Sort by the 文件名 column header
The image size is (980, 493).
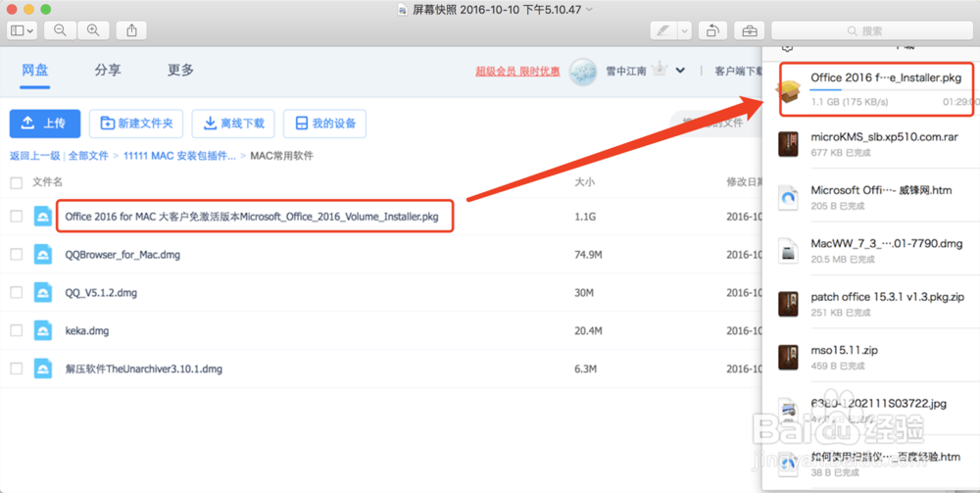47,182
